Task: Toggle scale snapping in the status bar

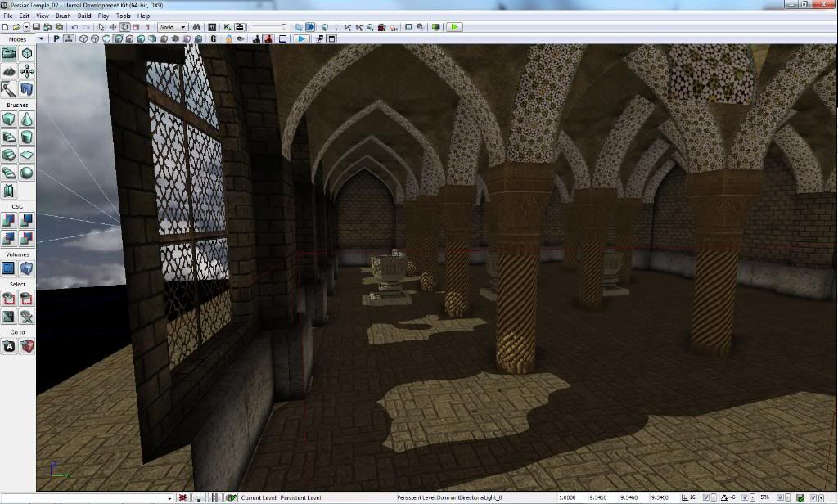Action: click(781, 496)
